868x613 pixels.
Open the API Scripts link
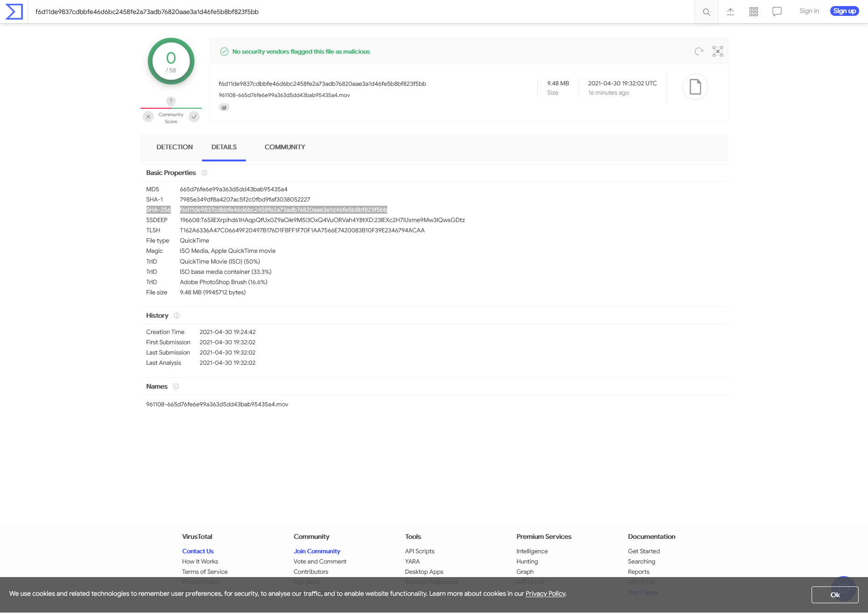coord(420,551)
